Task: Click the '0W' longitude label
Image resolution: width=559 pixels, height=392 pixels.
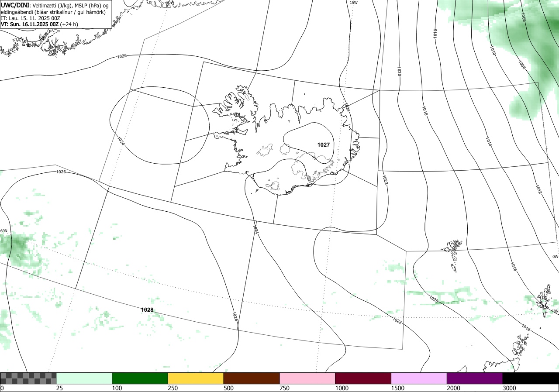Action: point(555,257)
